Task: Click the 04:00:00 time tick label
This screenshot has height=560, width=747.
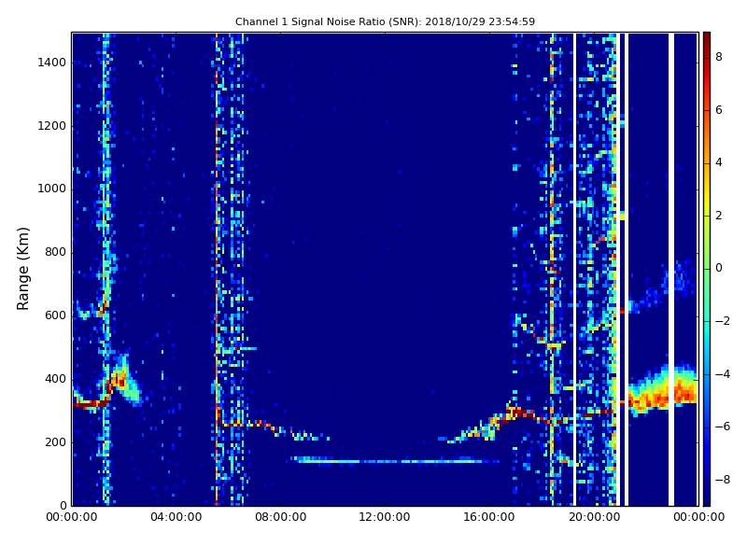Action: click(176, 517)
